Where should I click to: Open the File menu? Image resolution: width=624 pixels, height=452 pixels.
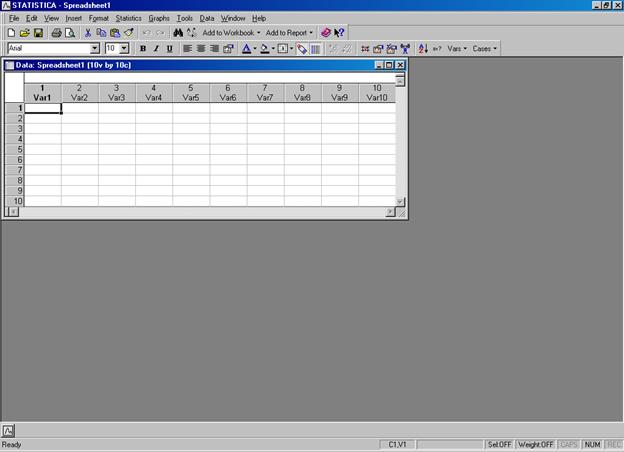pos(14,18)
